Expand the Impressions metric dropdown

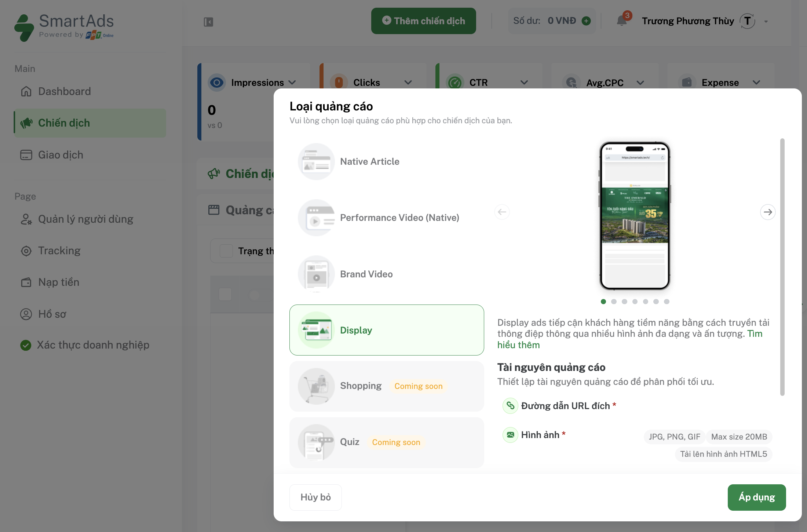(293, 83)
